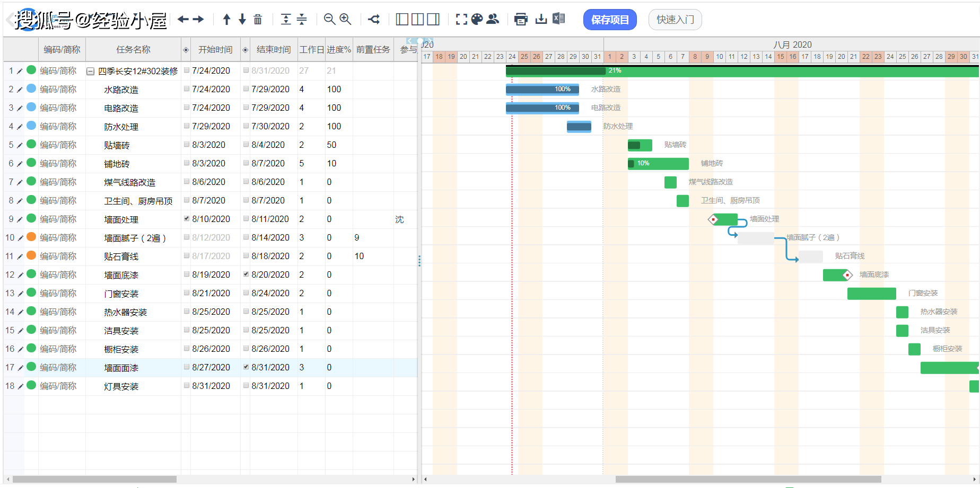Click the 任务名称 column header

133,50
